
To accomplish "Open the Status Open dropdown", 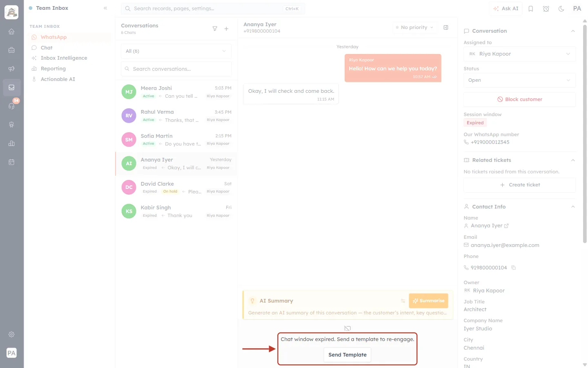I will [x=520, y=80].
